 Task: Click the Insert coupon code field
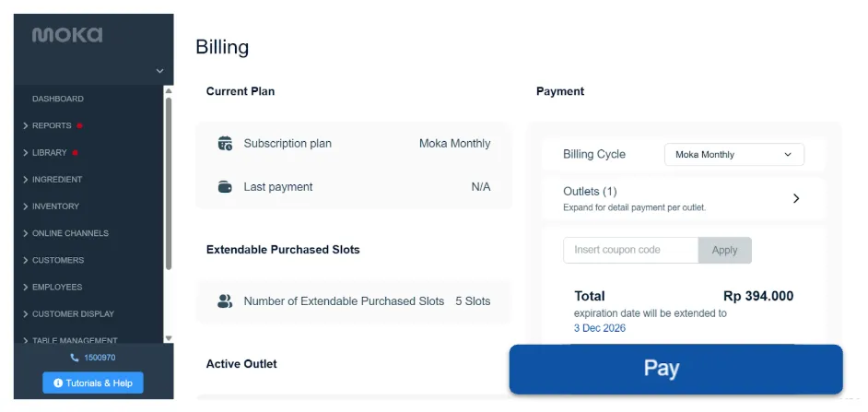[x=630, y=251]
